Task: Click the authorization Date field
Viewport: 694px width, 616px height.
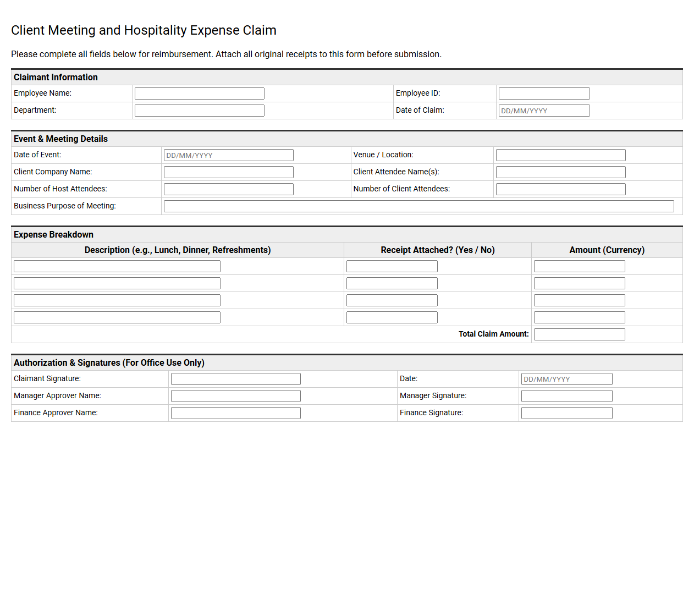Action: click(567, 379)
